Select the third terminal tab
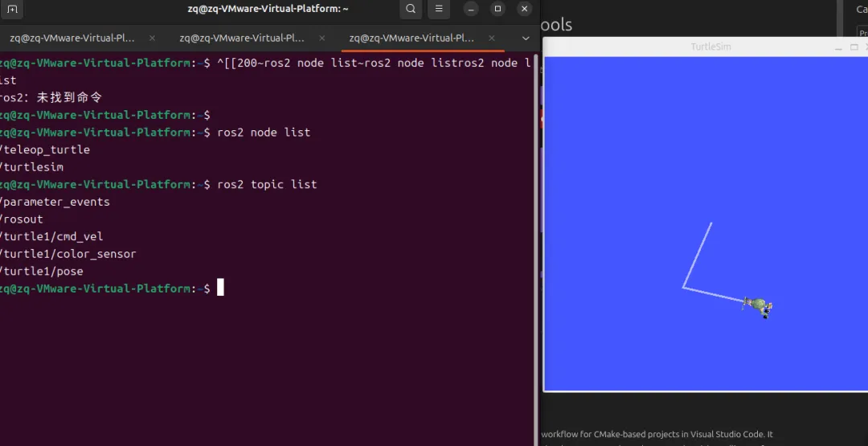868x446 pixels. coord(411,39)
